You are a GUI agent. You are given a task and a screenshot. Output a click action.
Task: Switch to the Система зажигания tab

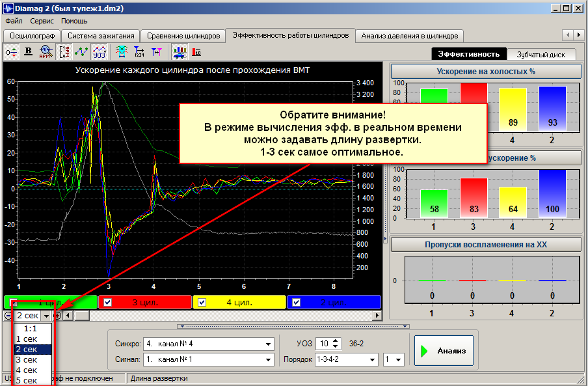[x=101, y=36]
